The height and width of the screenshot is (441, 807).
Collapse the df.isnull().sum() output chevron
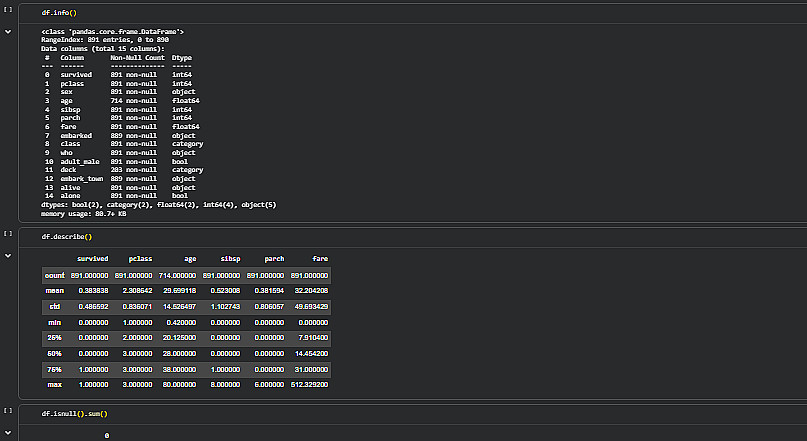8,433
